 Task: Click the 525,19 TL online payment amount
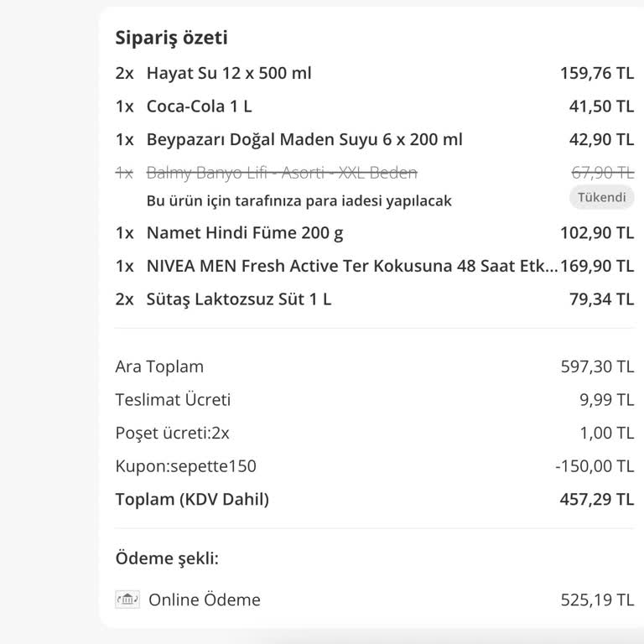click(597, 600)
